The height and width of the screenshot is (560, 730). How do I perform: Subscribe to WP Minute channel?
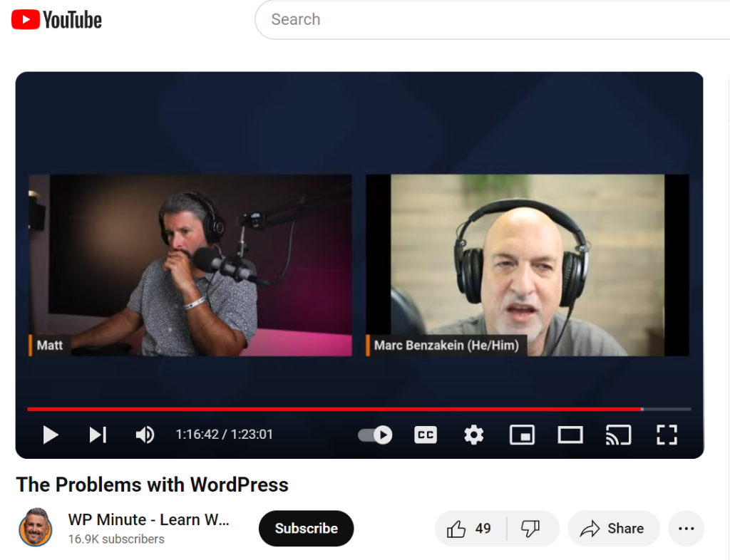click(307, 529)
